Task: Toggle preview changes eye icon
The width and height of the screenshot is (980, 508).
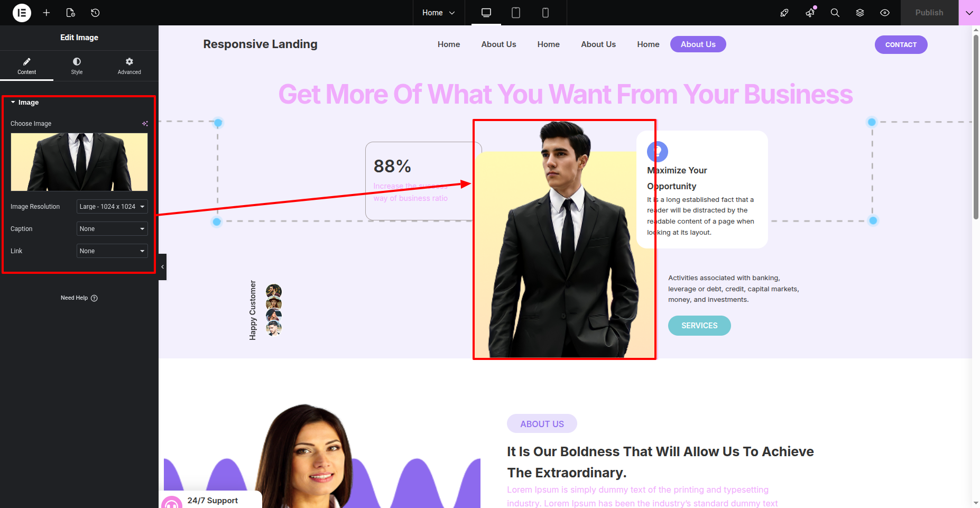Action: click(x=885, y=13)
